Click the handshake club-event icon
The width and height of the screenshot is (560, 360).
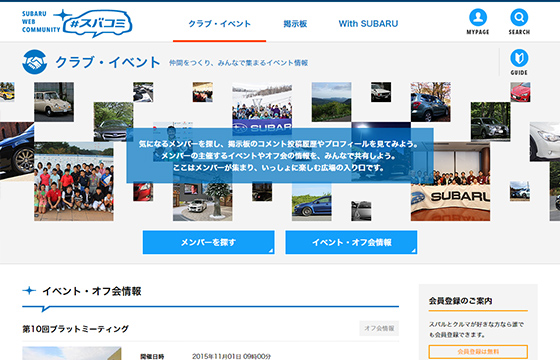point(35,62)
